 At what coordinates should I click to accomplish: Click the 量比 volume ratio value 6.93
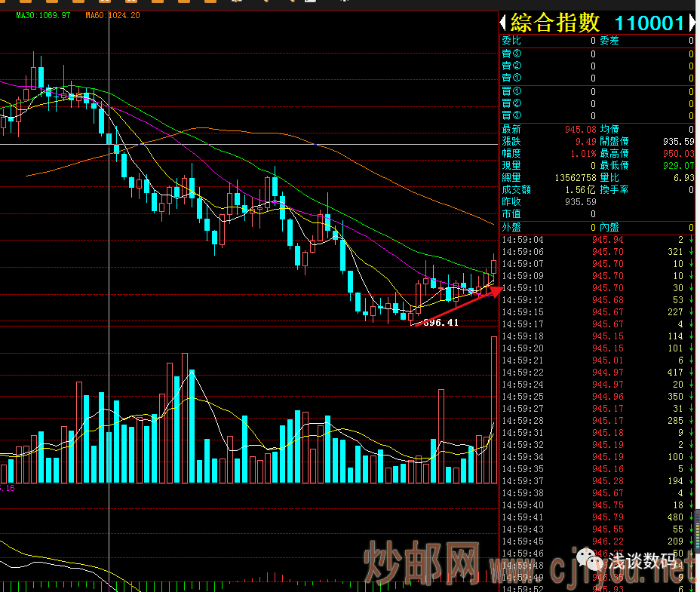tap(684, 177)
